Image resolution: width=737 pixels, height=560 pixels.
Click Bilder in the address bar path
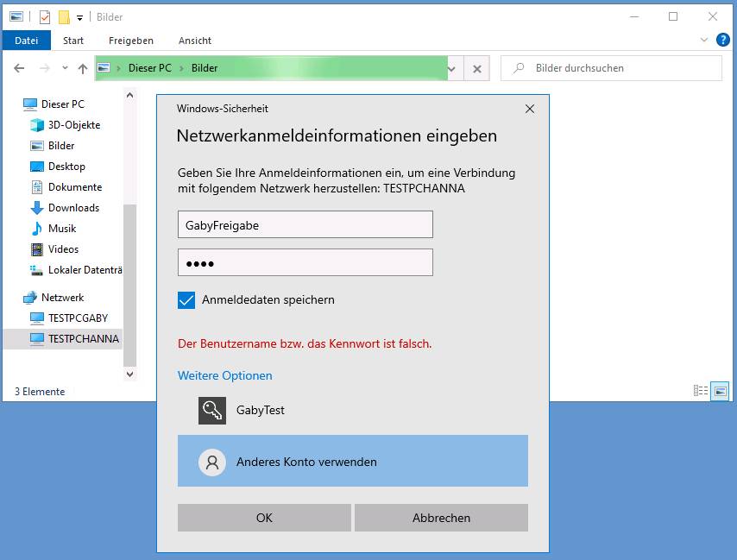coord(205,68)
